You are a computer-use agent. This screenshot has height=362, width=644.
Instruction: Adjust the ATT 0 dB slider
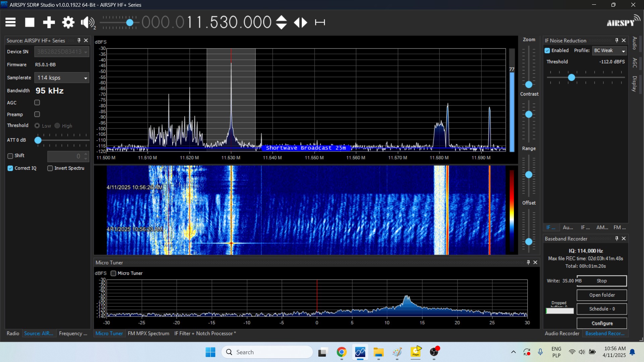[38, 140]
